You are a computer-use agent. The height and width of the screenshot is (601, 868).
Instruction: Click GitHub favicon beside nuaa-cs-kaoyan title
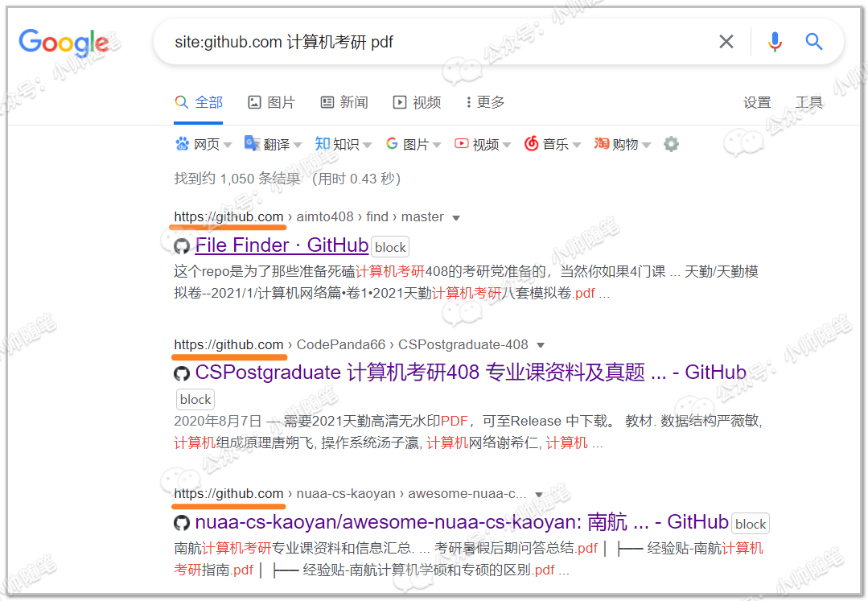pos(182,523)
